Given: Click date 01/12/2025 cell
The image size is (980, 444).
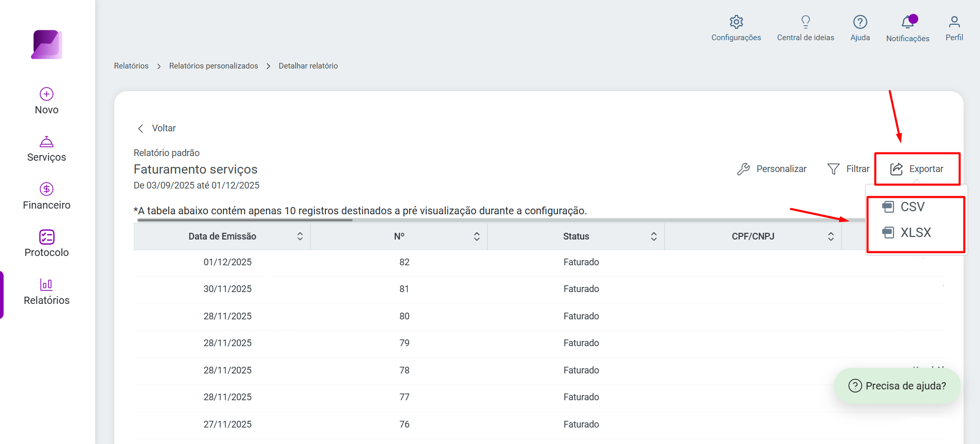Looking at the screenshot, I should [x=227, y=262].
